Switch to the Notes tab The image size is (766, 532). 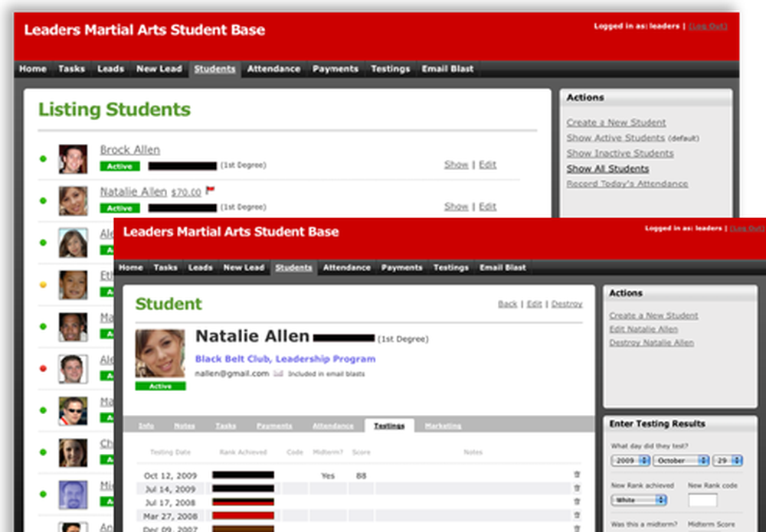pos(184,426)
